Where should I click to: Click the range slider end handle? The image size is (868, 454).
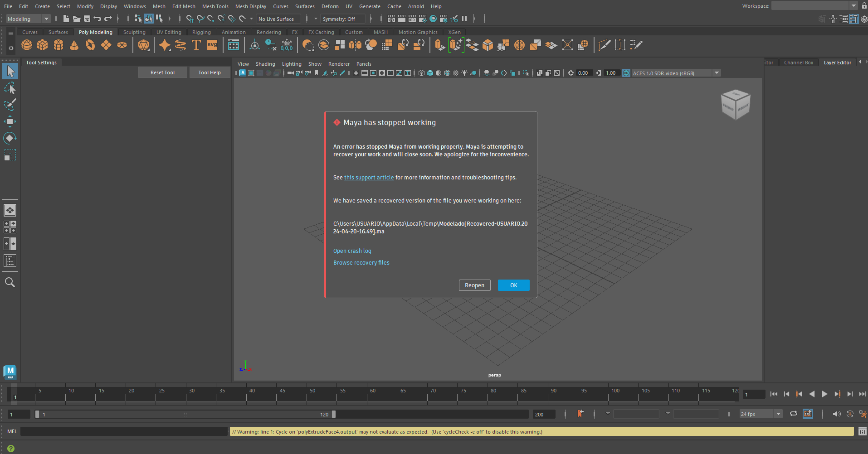334,414
